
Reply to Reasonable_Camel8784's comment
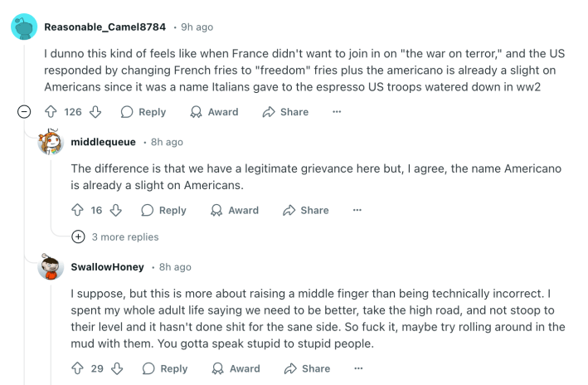pyautogui.click(x=143, y=112)
